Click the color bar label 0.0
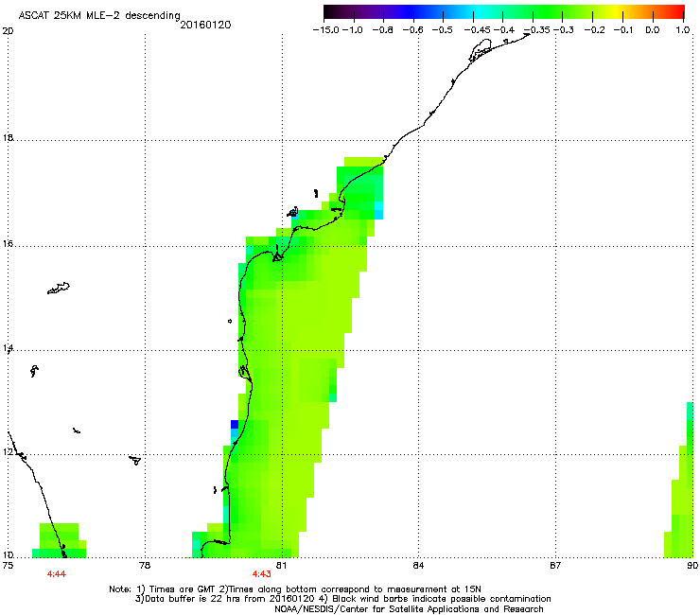 (653, 30)
